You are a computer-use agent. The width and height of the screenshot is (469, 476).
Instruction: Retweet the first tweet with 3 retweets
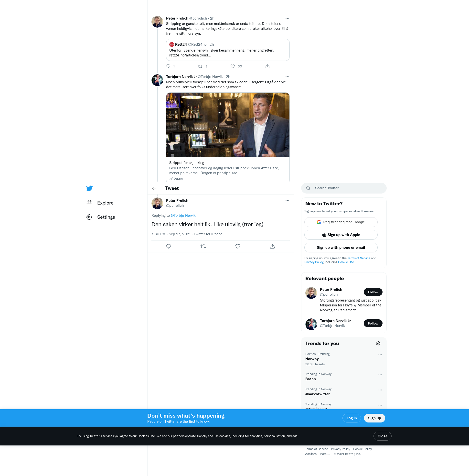click(200, 66)
